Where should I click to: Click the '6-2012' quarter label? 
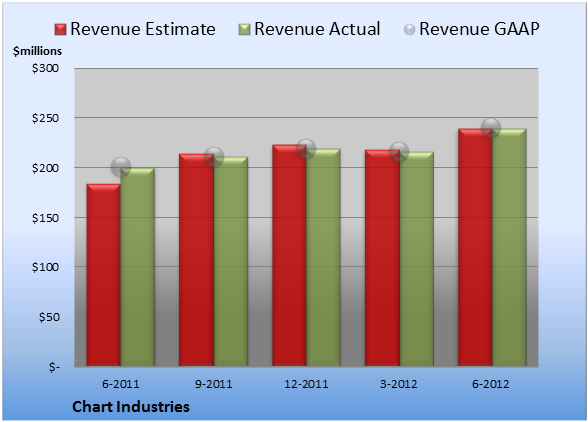click(x=491, y=384)
